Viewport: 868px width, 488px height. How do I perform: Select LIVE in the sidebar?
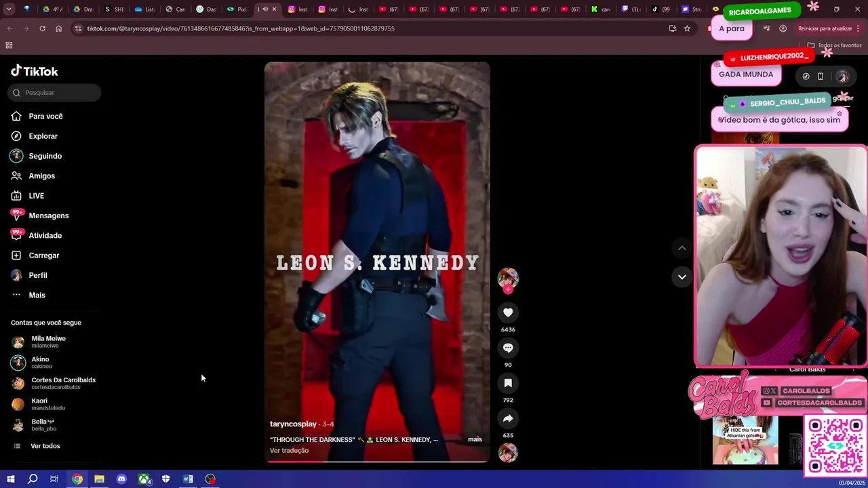[27, 196]
